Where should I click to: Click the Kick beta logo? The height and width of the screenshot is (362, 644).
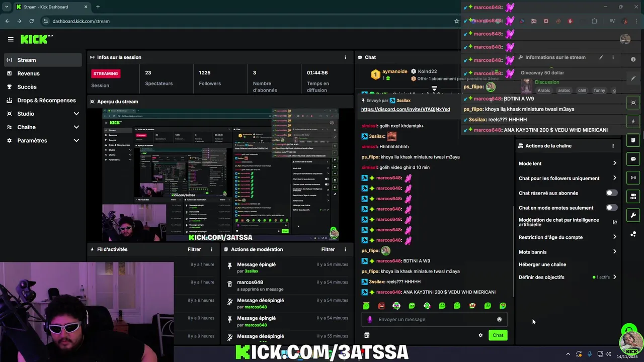37,39
